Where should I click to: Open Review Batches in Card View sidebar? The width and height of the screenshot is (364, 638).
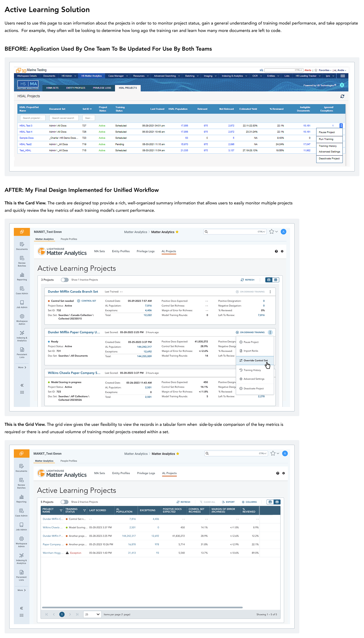22,261
